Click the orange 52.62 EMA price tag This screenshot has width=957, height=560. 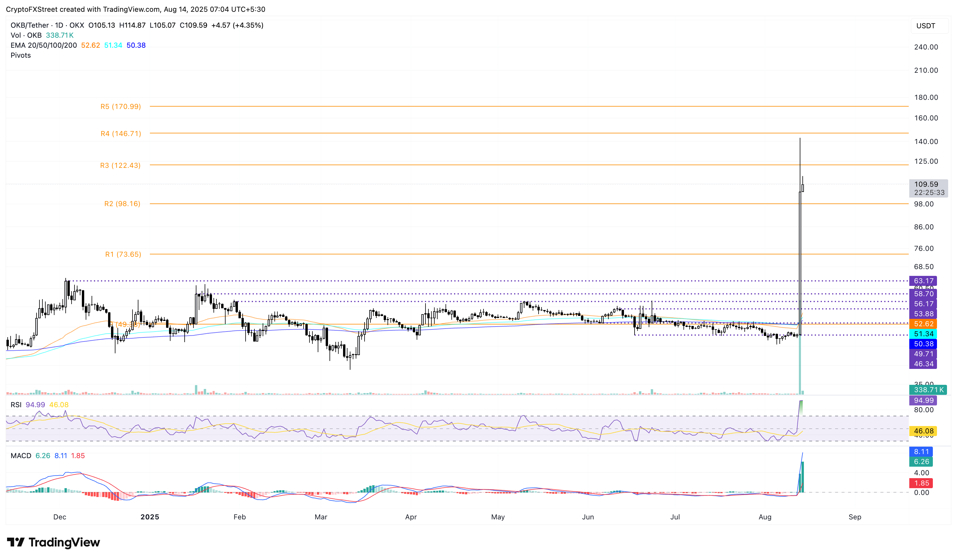click(923, 324)
